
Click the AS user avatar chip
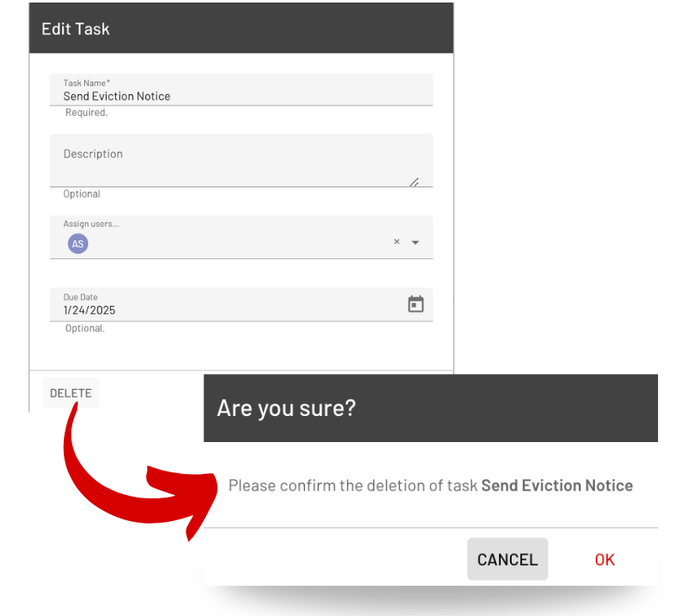click(x=78, y=244)
